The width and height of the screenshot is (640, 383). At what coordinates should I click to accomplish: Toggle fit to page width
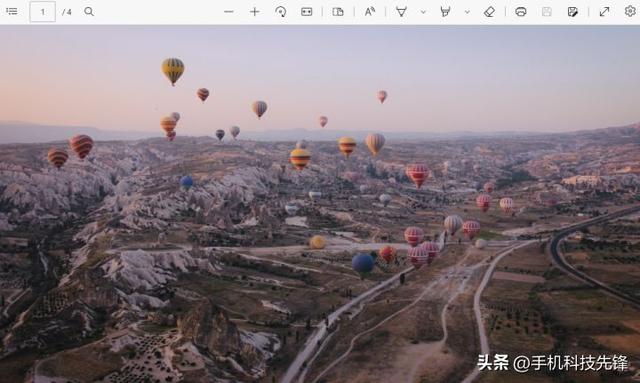[307, 11]
